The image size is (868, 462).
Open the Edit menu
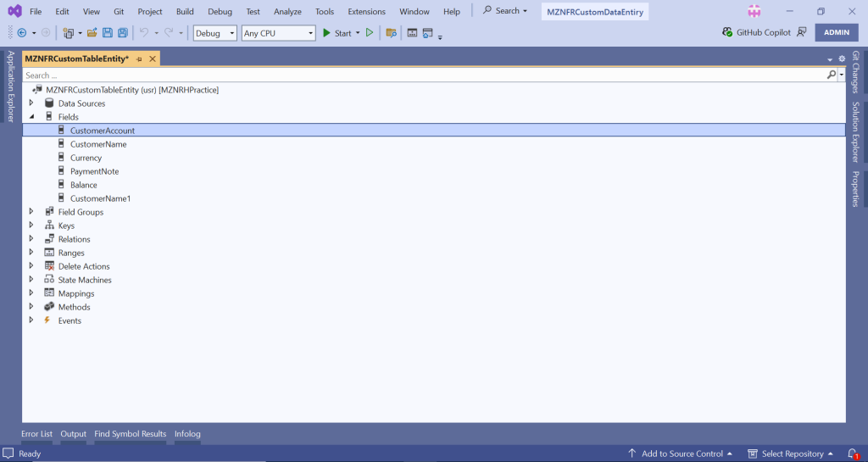63,12
